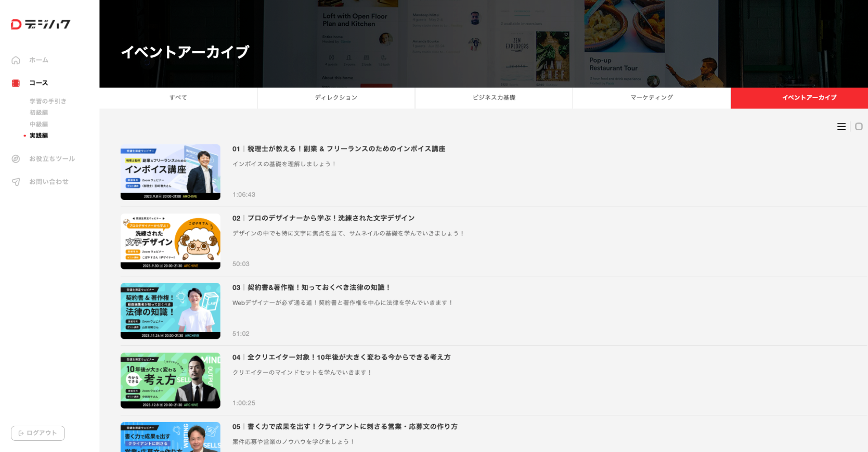
Task: Select the ディレクション tab
Action: click(336, 98)
